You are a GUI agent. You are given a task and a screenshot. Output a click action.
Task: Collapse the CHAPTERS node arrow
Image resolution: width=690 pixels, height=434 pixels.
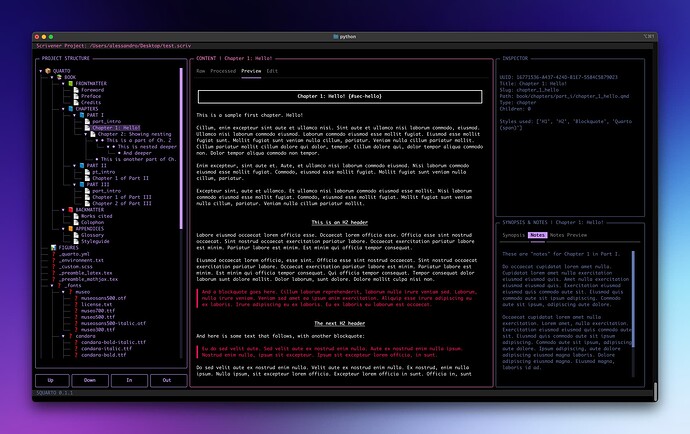coord(63,109)
